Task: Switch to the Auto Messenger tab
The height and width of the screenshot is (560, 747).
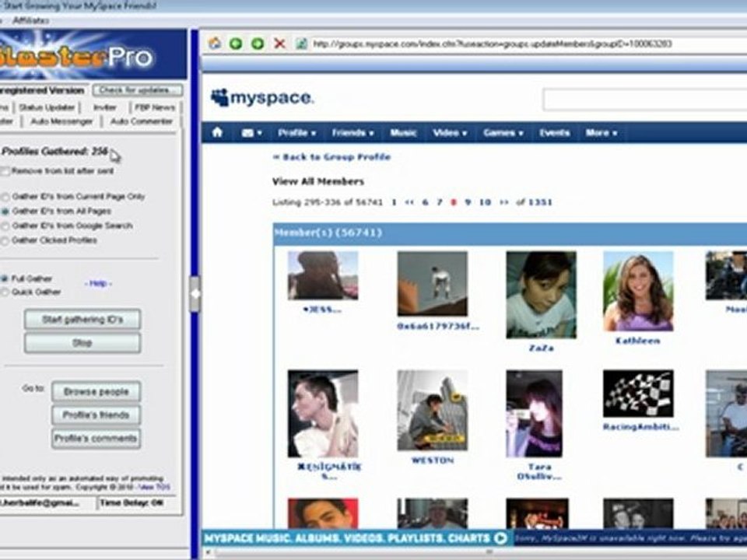Action: [x=61, y=121]
